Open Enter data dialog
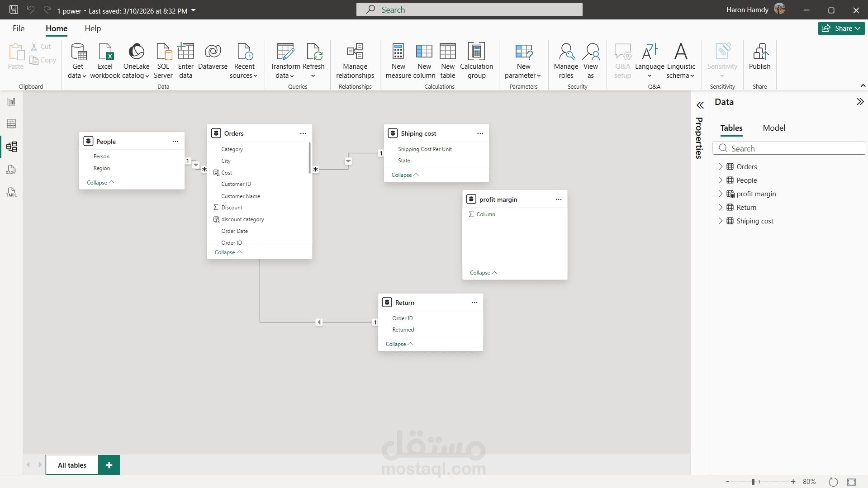The width and height of the screenshot is (868, 488). (185, 61)
